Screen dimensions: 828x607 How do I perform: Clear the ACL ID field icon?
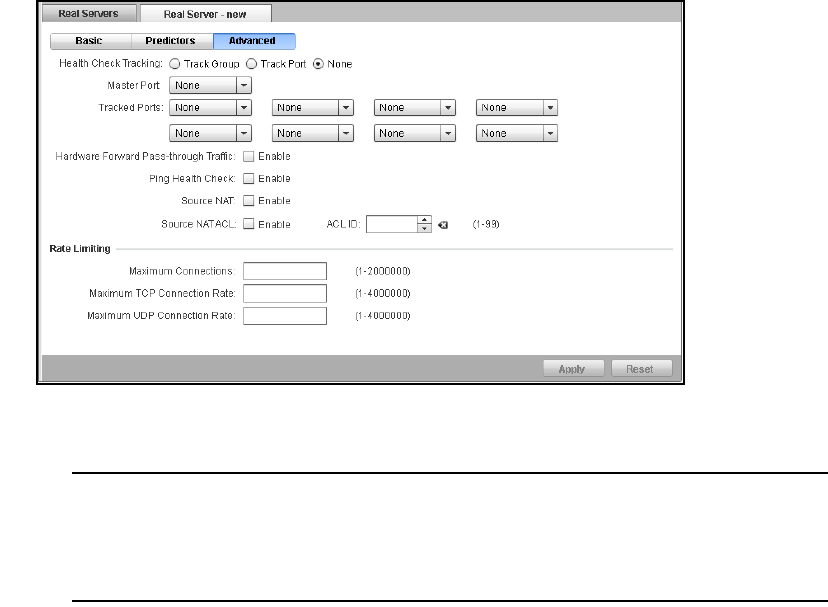442,225
